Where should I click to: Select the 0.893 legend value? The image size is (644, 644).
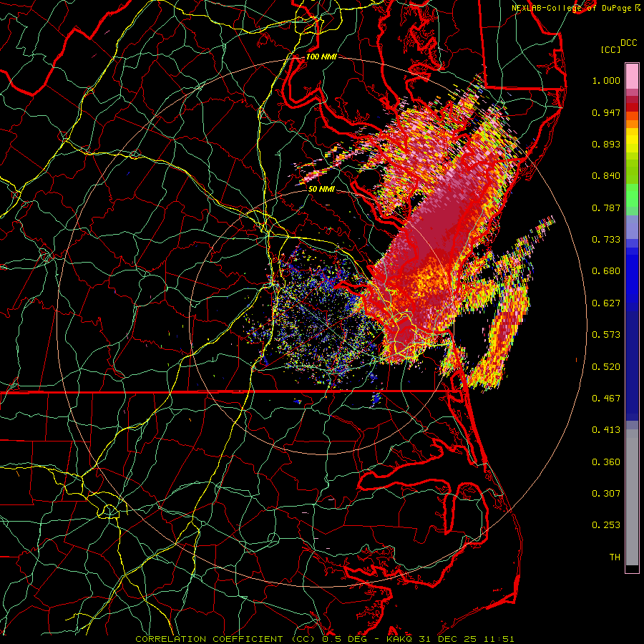pyautogui.click(x=606, y=144)
